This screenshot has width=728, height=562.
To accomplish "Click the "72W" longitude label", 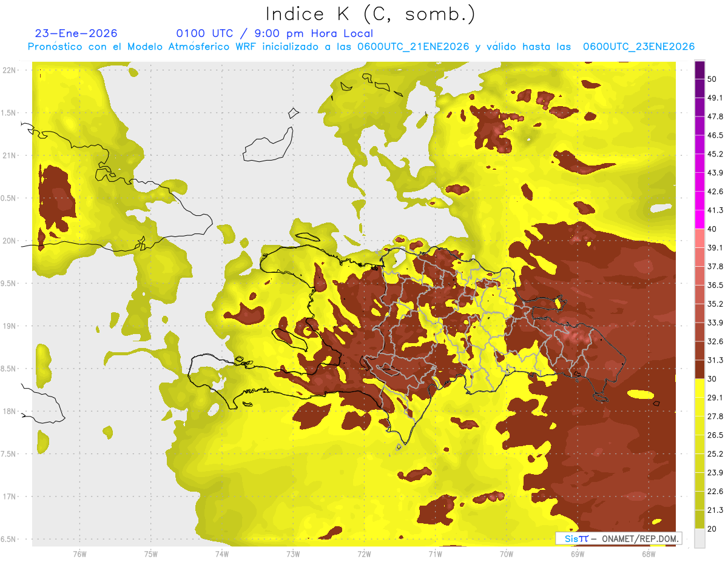I will [x=364, y=554].
